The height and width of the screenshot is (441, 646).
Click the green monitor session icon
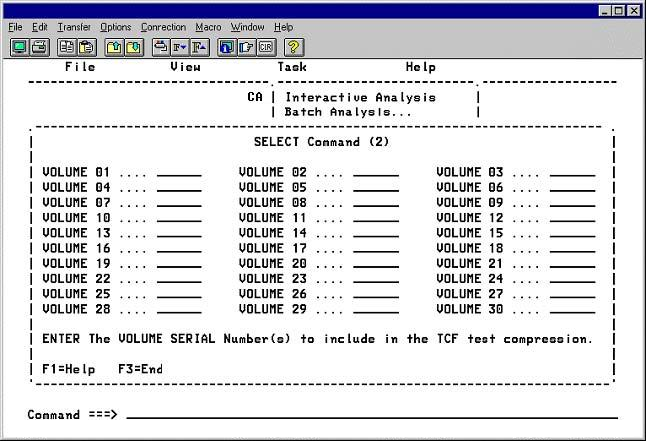click(x=19, y=47)
